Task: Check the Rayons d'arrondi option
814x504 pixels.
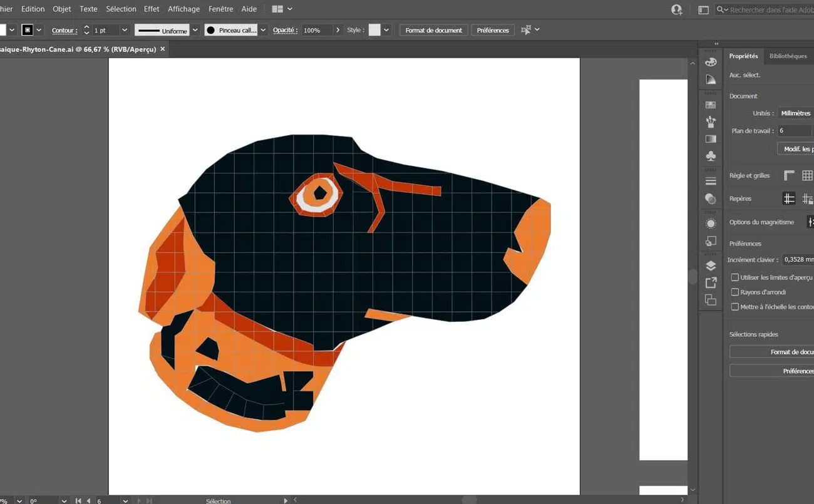Action: coord(735,292)
